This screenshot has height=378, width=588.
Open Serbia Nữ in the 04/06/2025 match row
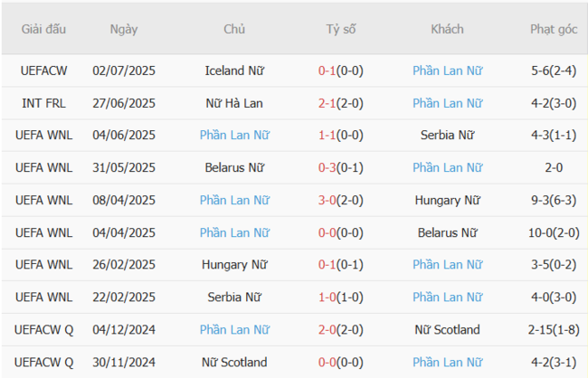point(447,135)
